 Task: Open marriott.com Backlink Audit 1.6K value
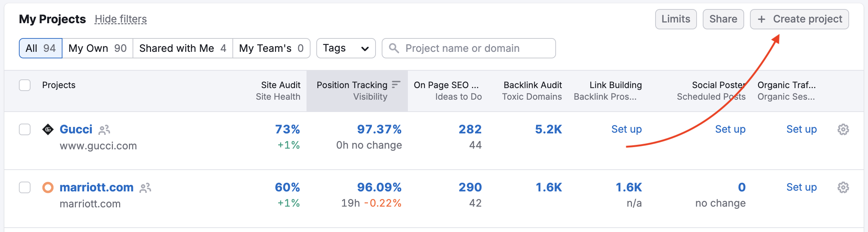[549, 187]
